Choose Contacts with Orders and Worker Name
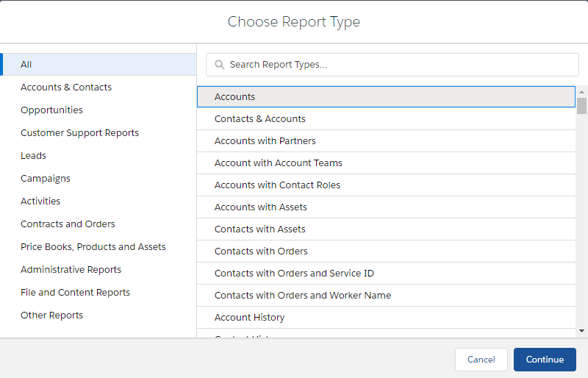The height and width of the screenshot is (378, 588). tap(303, 296)
